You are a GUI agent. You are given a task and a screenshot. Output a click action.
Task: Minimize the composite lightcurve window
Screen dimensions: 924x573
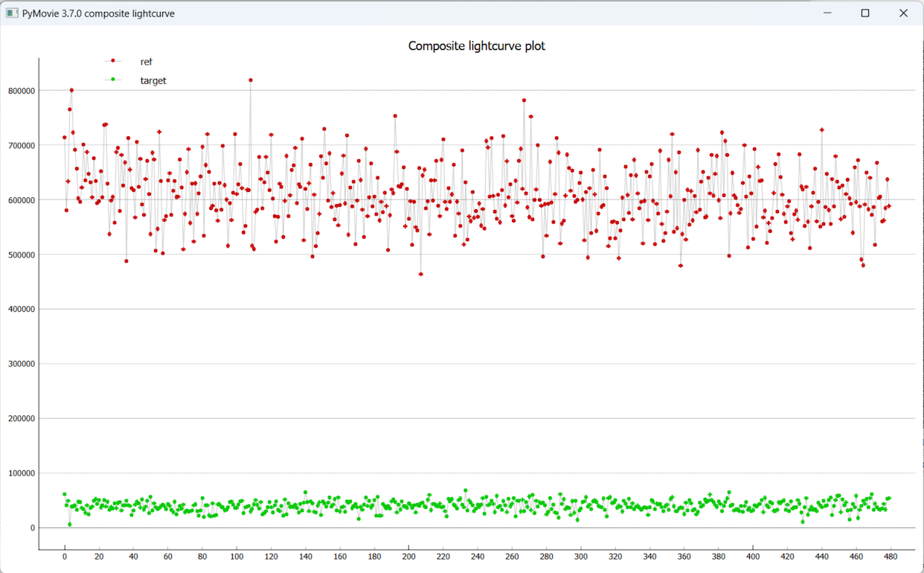tap(827, 13)
